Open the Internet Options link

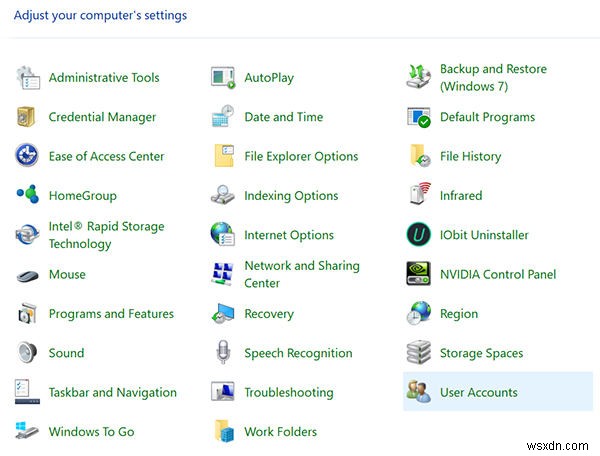tap(289, 235)
